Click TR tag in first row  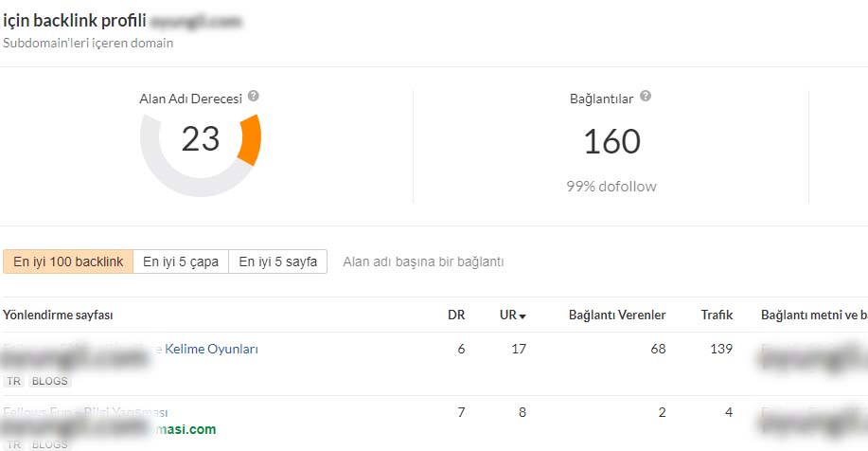[14, 381]
